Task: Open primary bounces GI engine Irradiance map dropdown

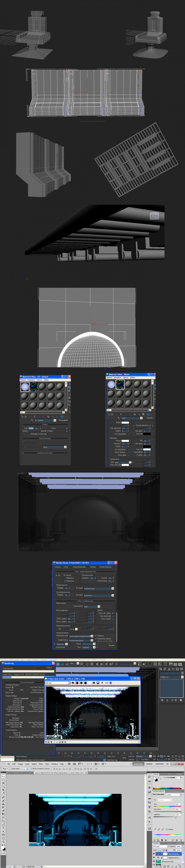Action: pyautogui.click(x=99, y=589)
